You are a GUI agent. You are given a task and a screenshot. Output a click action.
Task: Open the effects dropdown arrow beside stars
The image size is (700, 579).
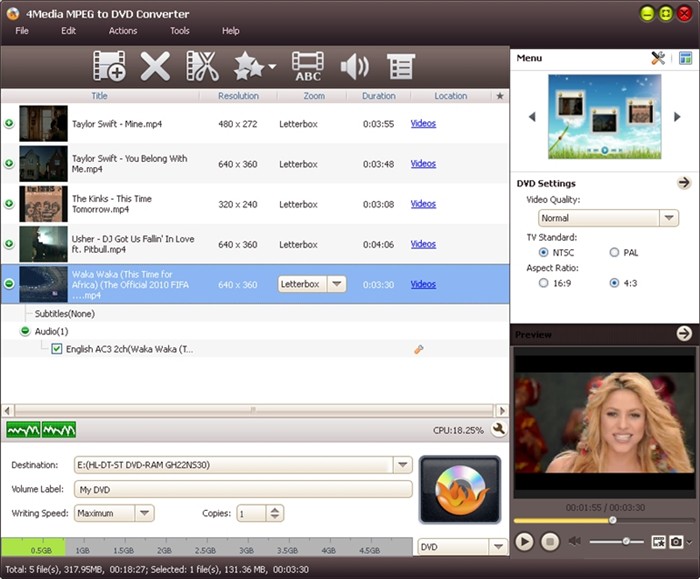[x=272, y=67]
